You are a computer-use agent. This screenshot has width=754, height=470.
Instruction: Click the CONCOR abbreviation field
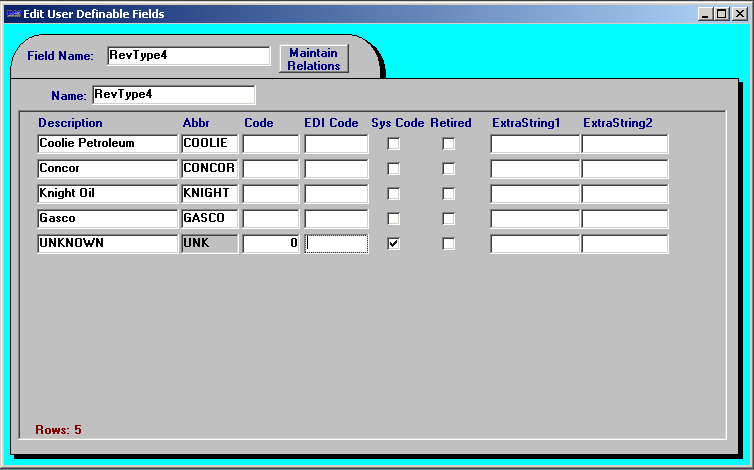point(210,168)
